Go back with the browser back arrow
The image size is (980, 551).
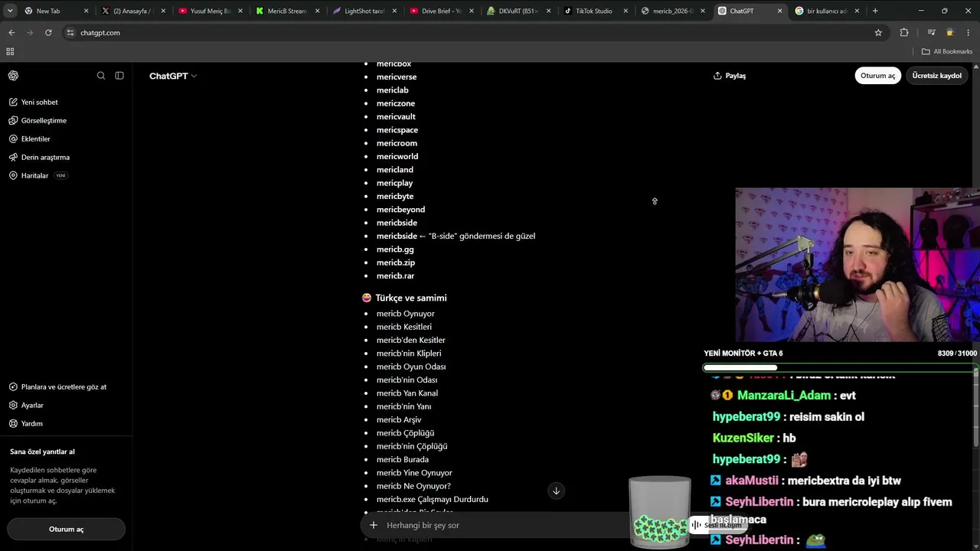tap(11, 33)
